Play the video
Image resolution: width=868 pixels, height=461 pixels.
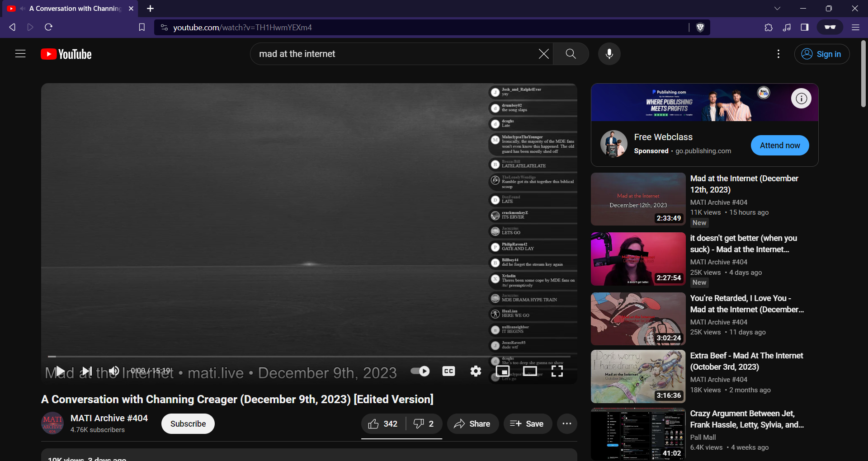tap(60, 371)
